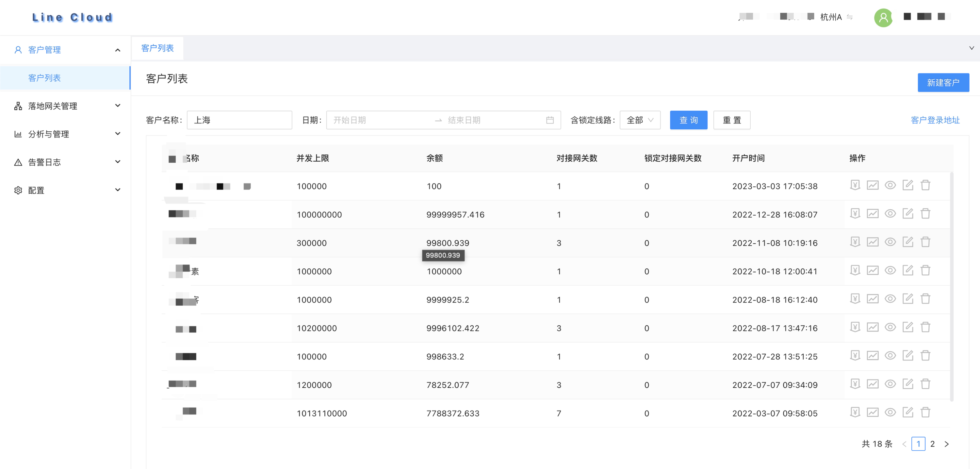
Task: Open chart icon for 2023-03-03 row
Action: coord(872,185)
